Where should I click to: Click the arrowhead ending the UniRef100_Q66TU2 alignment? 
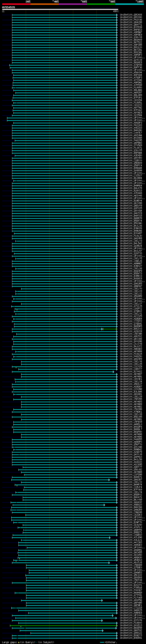103,631
